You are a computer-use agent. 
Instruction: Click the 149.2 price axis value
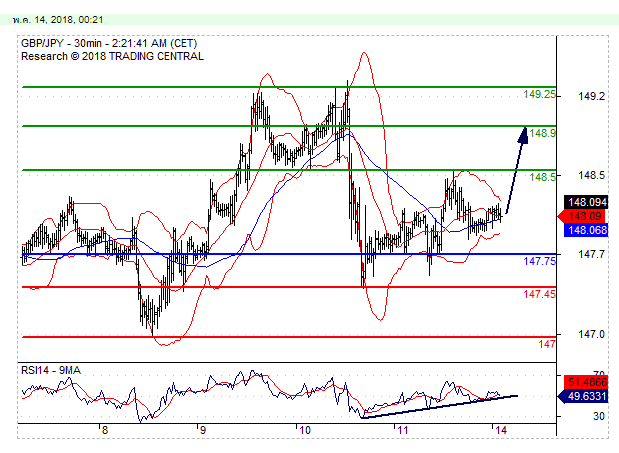pyautogui.click(x=591, y=96)
